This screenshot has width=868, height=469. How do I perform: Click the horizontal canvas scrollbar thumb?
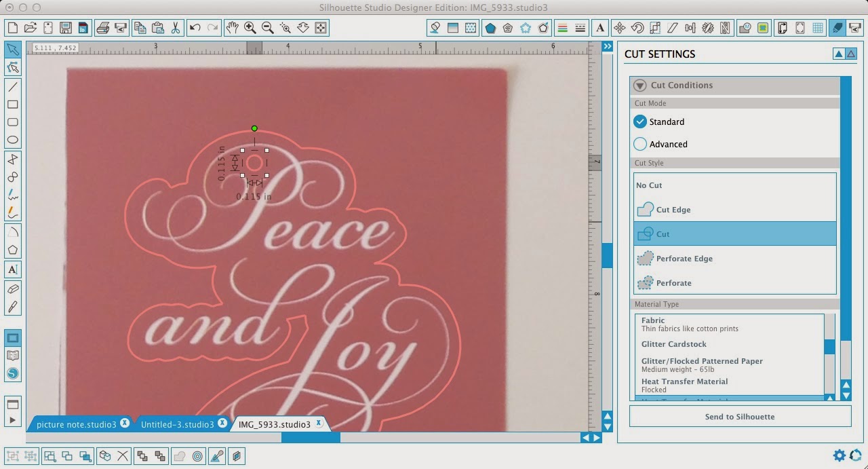coord(311,438)
